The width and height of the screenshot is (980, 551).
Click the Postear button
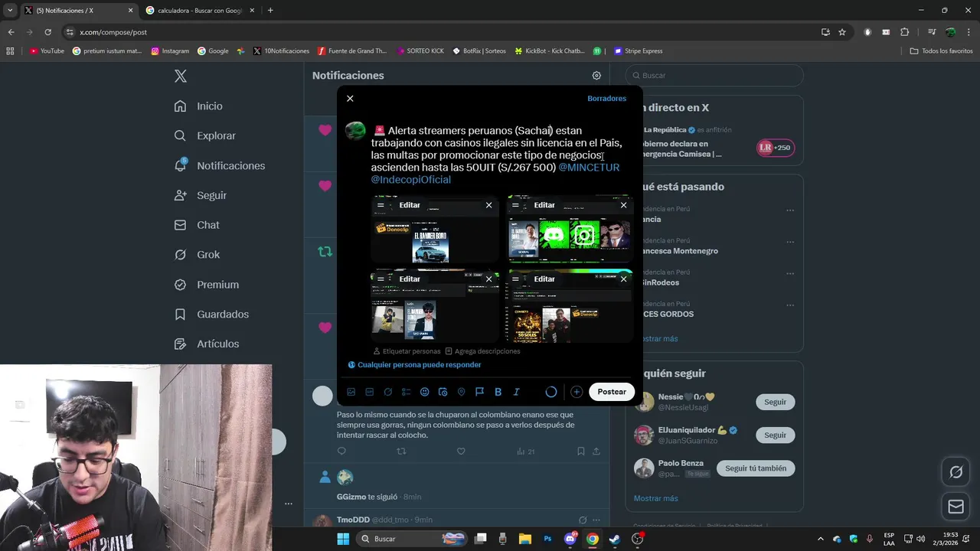612,392
